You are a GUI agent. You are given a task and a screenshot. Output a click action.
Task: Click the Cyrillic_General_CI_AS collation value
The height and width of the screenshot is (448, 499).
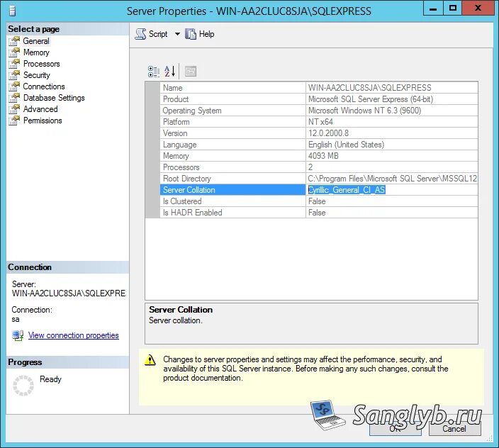[x=347, y=190]
